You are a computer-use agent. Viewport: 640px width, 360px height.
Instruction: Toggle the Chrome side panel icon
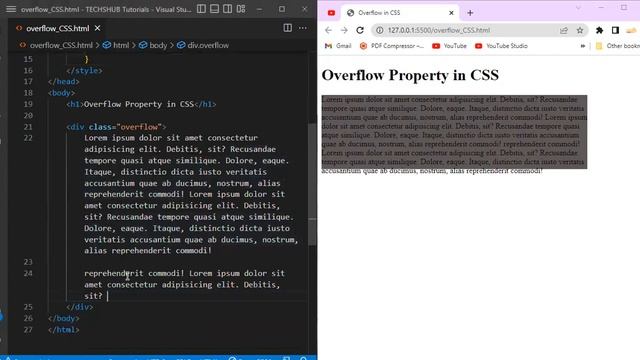point(615,30)
